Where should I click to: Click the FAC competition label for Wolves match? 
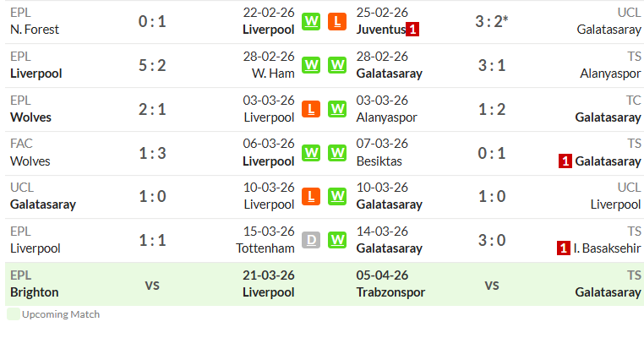tap(21, 144)
